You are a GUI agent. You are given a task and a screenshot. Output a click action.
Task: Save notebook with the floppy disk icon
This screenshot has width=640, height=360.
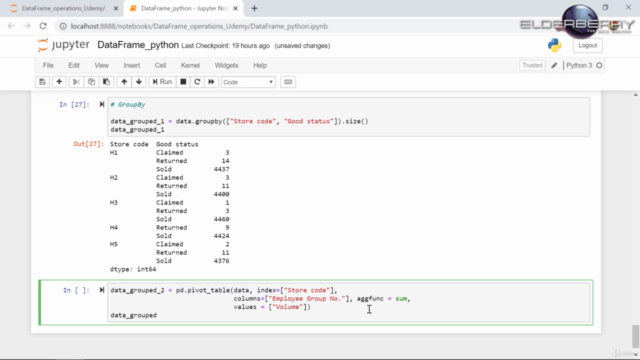[x=42, y=82]
